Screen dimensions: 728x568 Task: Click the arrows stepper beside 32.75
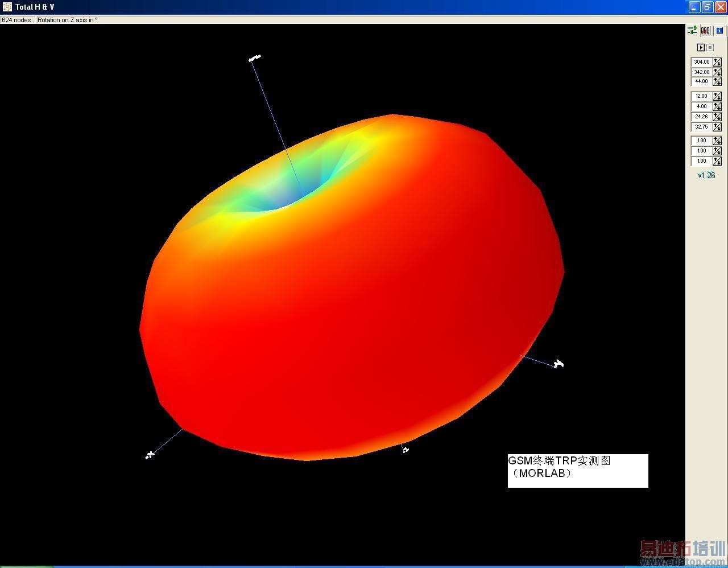[717, 127]
